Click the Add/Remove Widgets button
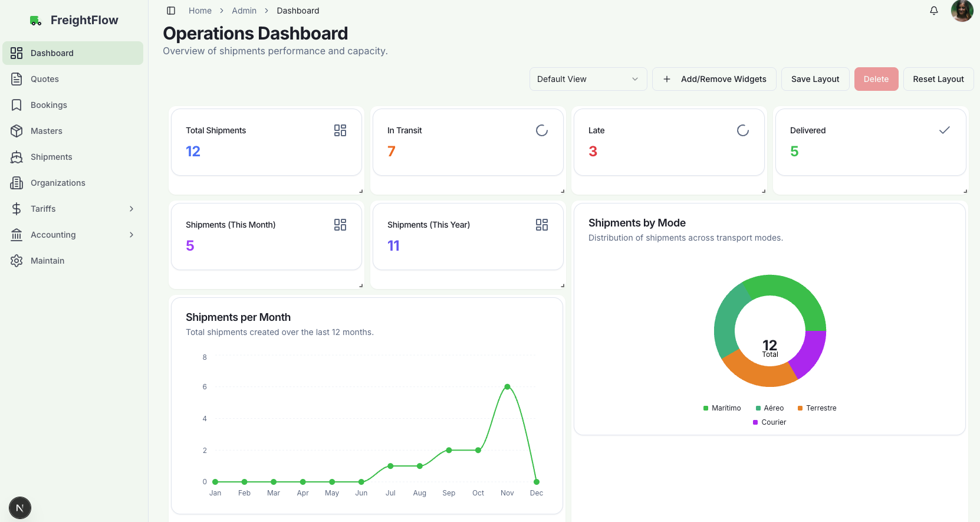 (714, 79)
